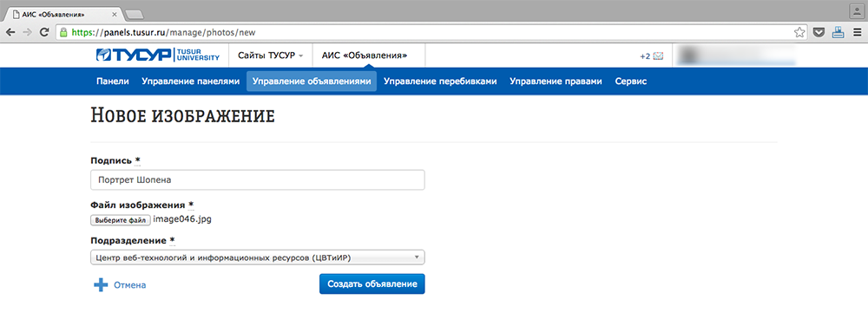
Task: Click the browser address bar URL
Action: [164, 33]
